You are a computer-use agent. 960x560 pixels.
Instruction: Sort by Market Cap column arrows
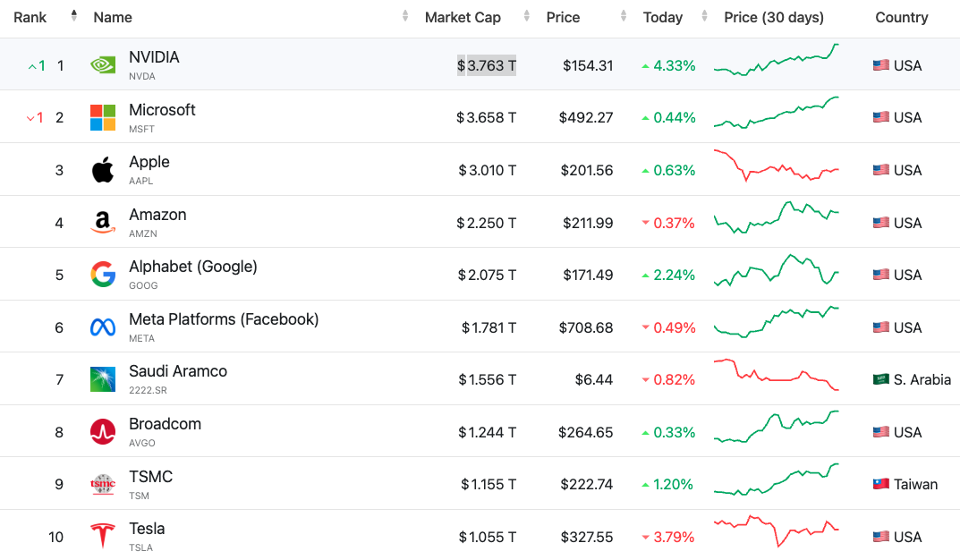(527, 16)
